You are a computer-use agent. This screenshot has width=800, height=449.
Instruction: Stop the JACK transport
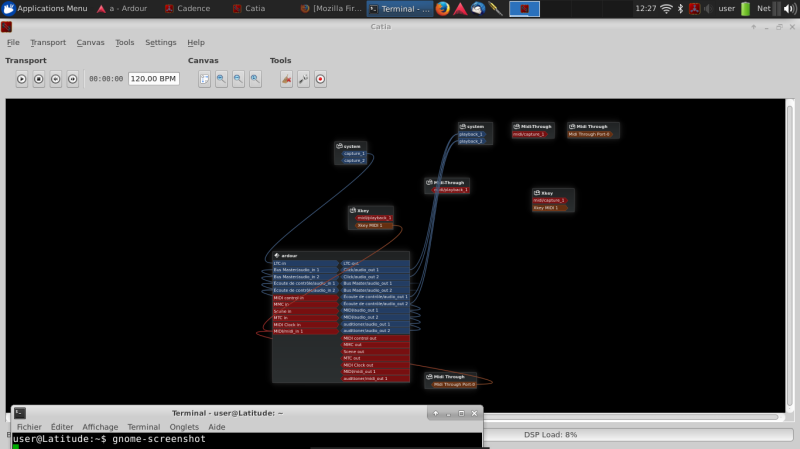pos(39,79)
